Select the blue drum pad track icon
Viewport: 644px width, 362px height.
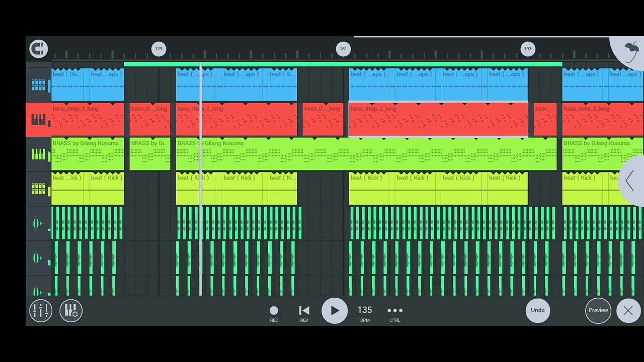pos(38,85)
